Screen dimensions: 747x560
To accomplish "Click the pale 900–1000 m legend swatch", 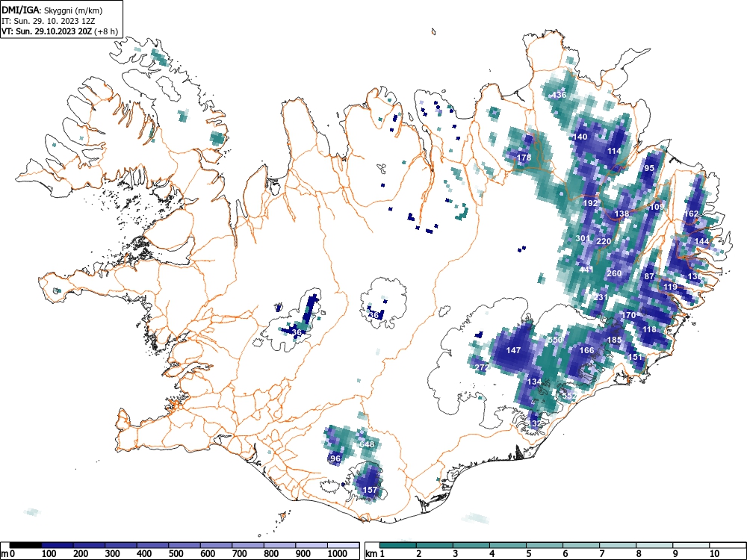I will point(311,545).
